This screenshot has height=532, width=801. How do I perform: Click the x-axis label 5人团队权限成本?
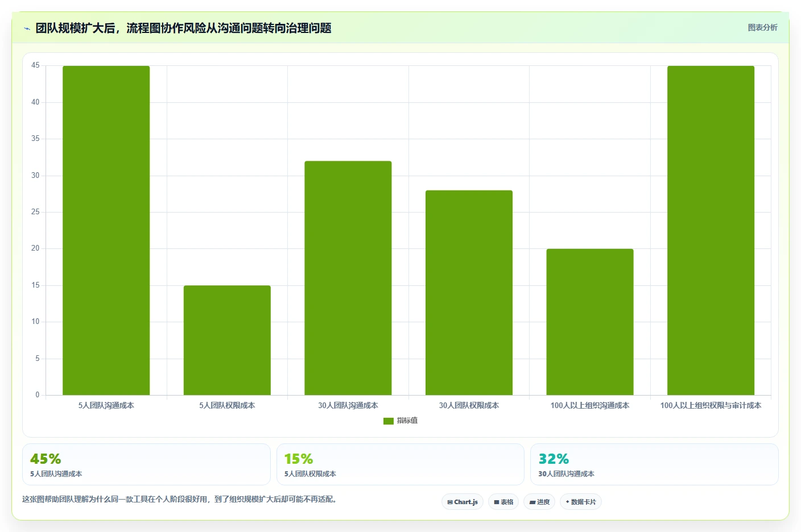point(227,406)
